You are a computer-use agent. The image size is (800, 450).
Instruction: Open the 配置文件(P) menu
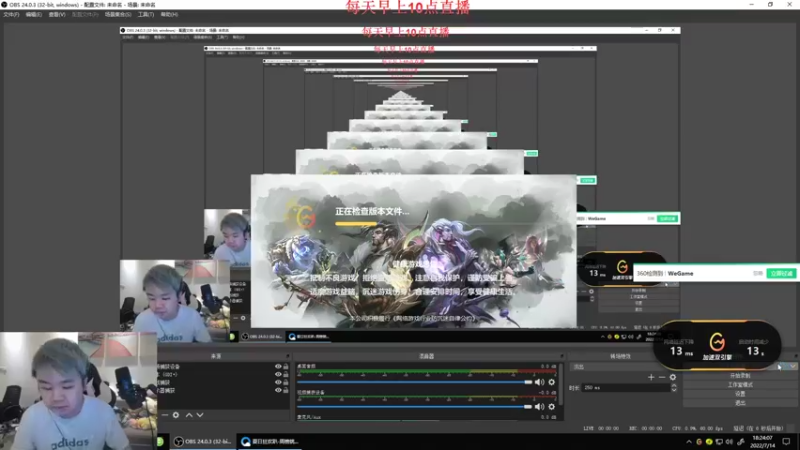pos(85,15)
